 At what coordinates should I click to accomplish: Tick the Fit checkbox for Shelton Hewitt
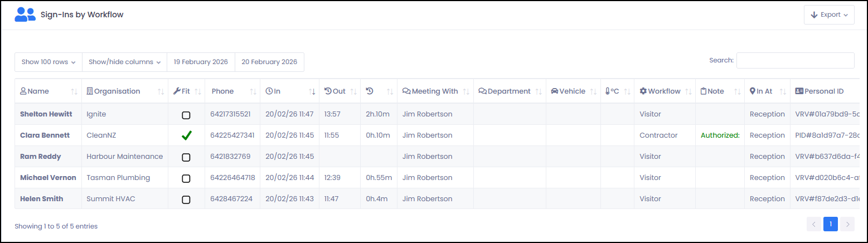point(186,115)
